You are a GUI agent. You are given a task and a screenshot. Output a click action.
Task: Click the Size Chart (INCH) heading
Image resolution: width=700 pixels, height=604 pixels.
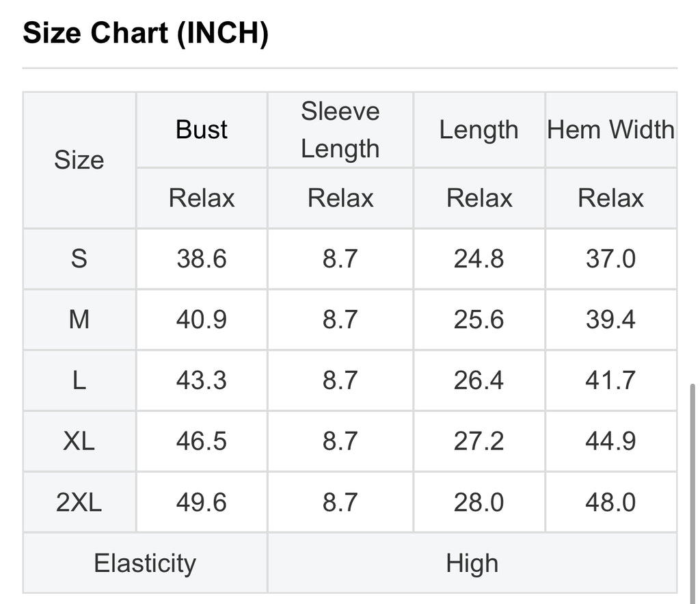146,33
